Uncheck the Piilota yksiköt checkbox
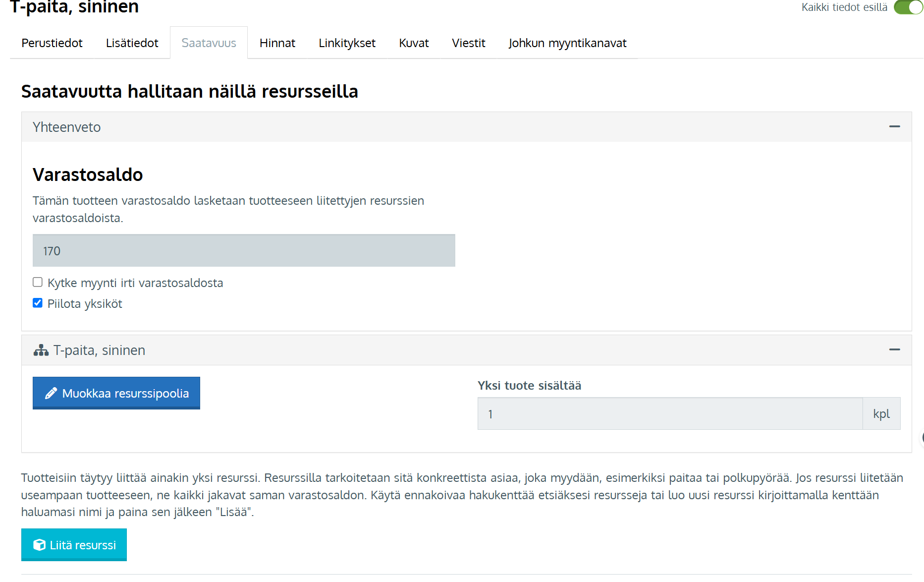 (38, 303)
